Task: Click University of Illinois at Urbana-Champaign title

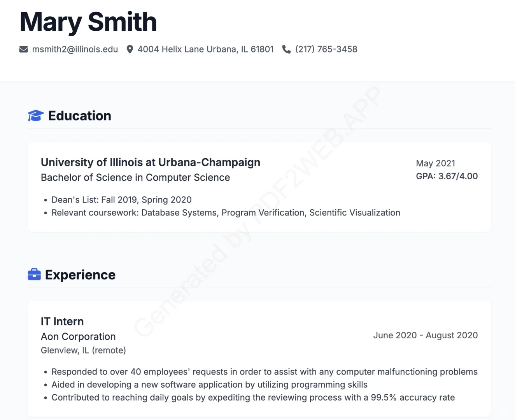Action: 151,162
